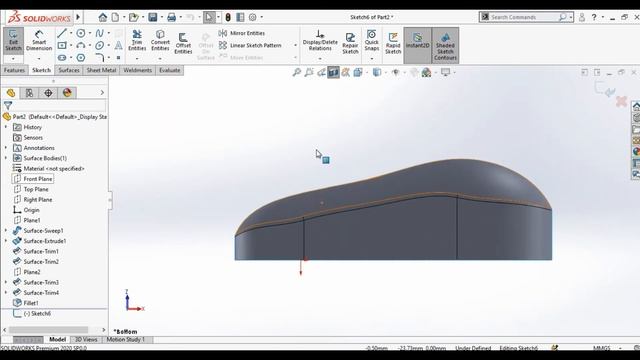Click the feature tree horizontal scrollbar
Viewport: 640px width, 360px height.
[x=48, y=330]
